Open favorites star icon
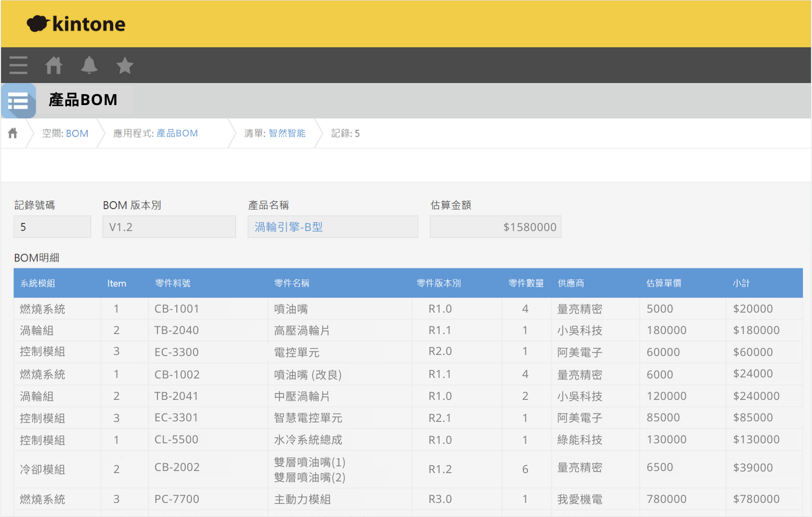 click(x=125, y=65)
